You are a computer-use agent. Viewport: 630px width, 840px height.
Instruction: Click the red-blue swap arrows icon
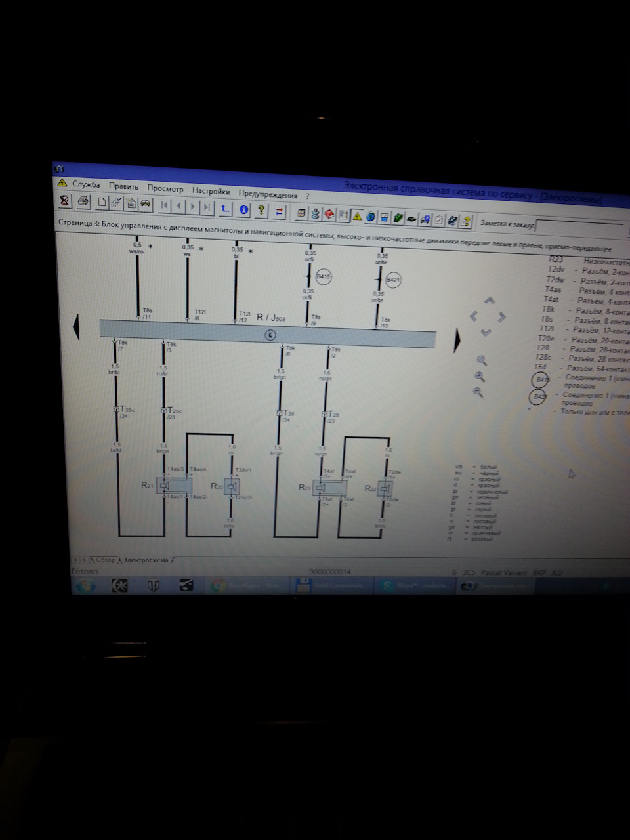click(x=280, y=211)
